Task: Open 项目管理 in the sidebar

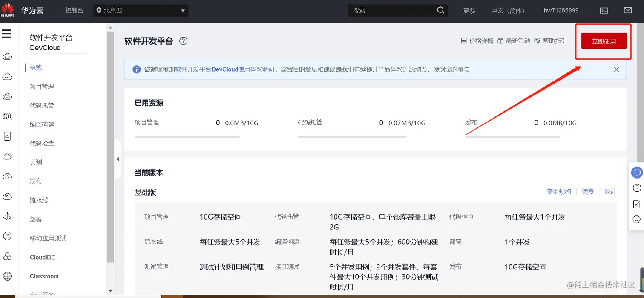Action: click(x=42, y=87)
